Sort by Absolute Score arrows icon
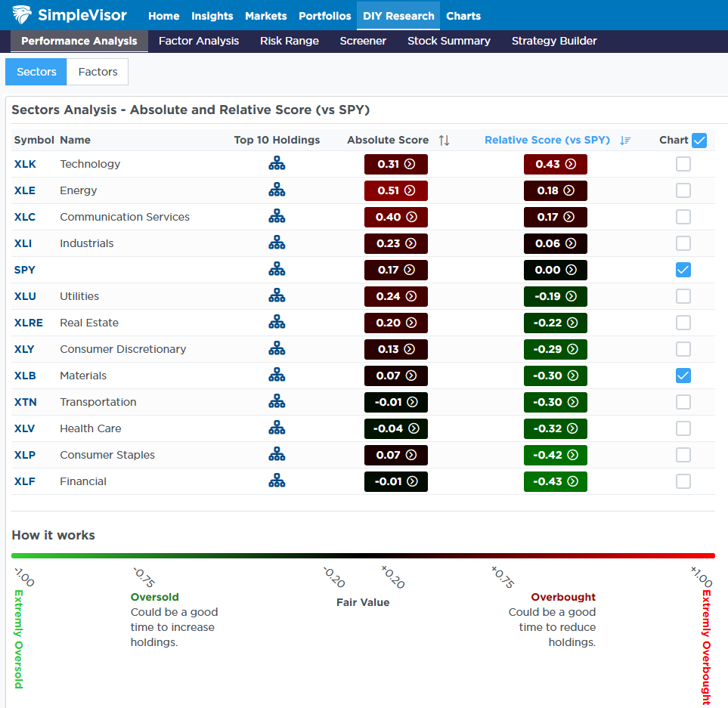 pyautogui.click(x=444, y=141)
